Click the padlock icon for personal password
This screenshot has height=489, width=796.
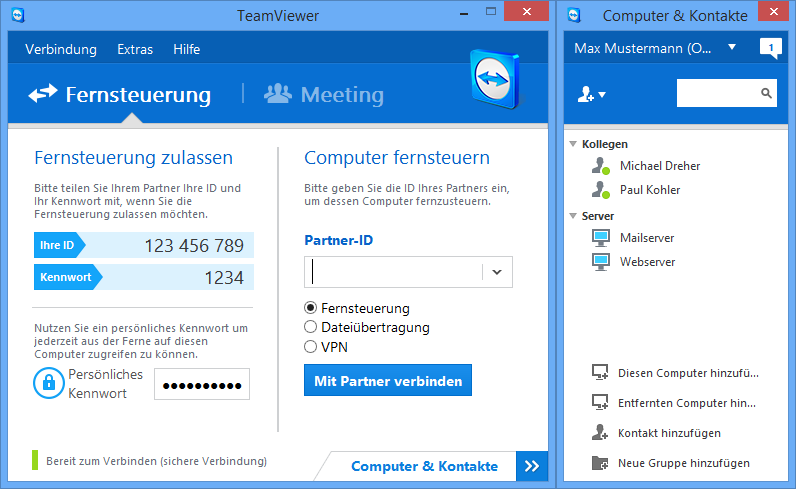49,383
